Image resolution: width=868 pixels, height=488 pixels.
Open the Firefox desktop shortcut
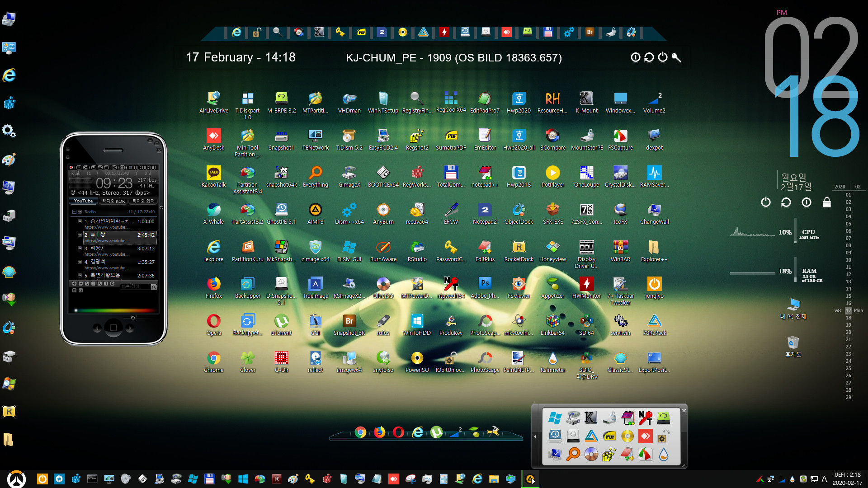click(x=213, y=288)
